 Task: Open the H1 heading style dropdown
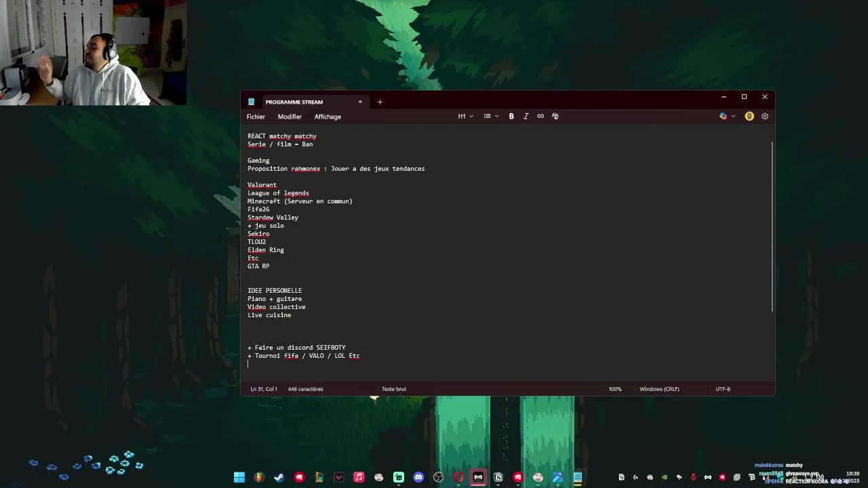click(x=465, y=116)
